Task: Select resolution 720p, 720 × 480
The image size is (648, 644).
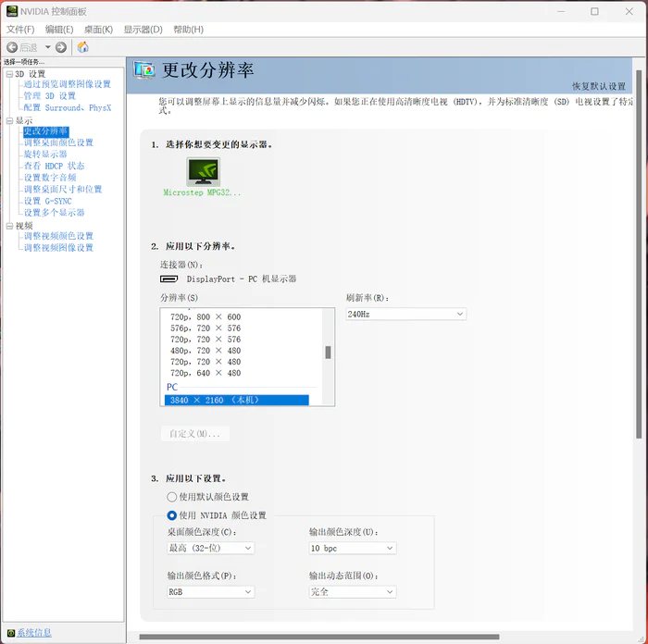Action: coord(206,362)
